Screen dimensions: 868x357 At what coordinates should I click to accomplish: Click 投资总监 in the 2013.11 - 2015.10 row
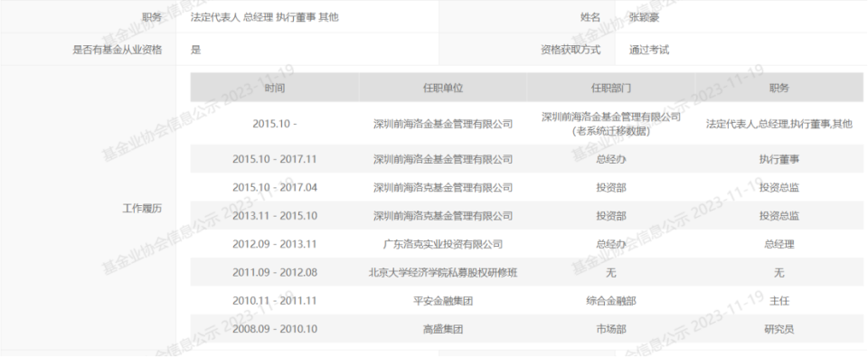click(778, 216)
